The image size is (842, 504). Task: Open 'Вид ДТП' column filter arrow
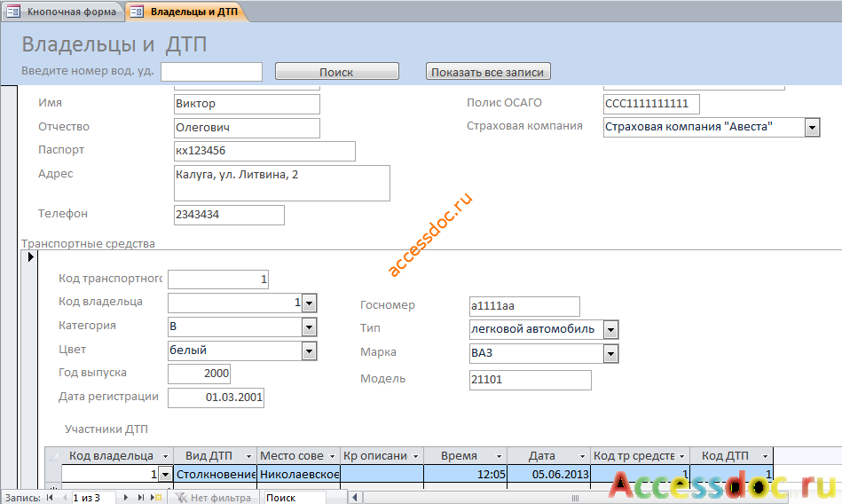click(x=248, y=456)
